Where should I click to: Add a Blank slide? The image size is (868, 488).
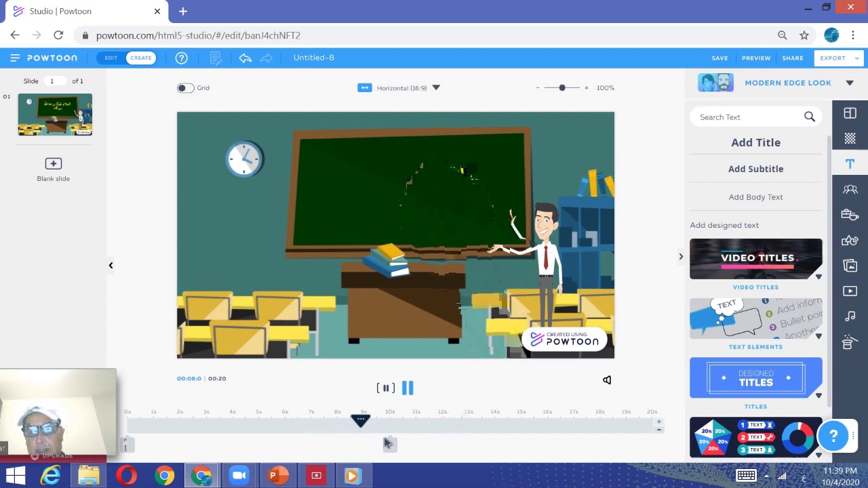coord(53,169)
